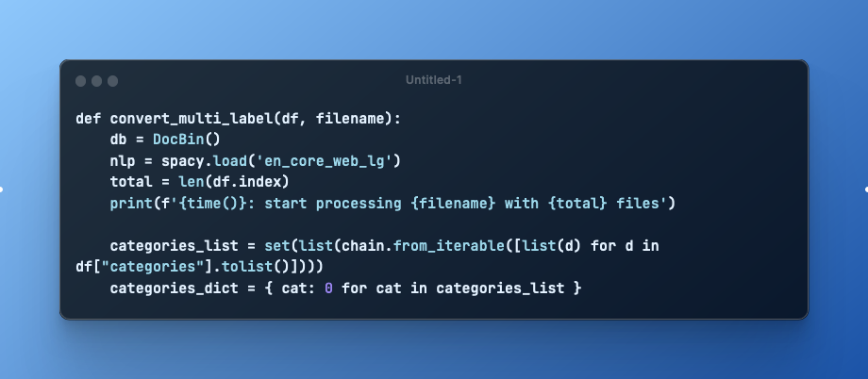Click the middle window dot
Screen dimensions: 868x379
96,81
